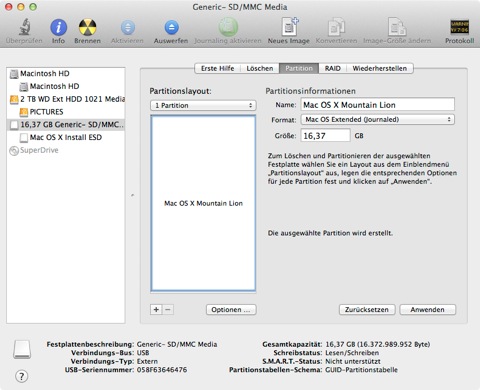
Task: Click the Zurücksetzen button
Action: click(367, 310)
